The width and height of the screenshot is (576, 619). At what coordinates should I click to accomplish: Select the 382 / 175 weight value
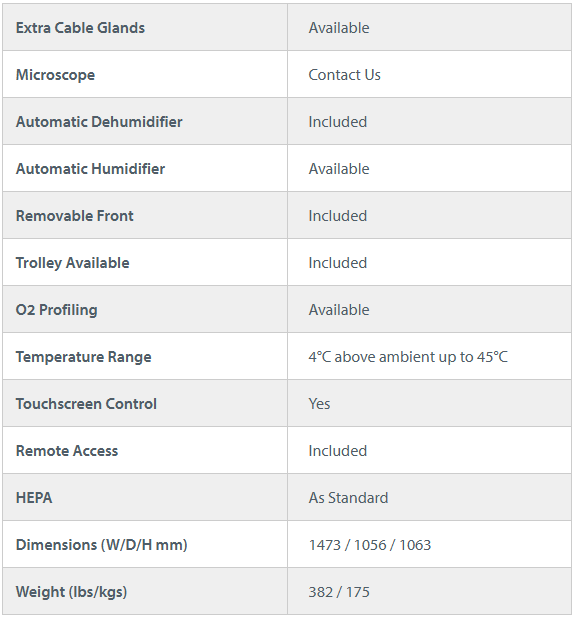point(339,592)
